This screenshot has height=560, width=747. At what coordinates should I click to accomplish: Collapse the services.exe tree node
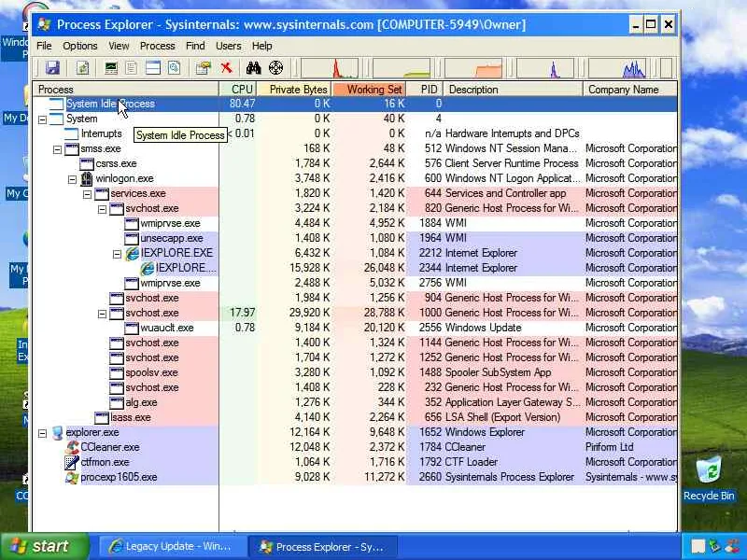(x=87, y=194)
